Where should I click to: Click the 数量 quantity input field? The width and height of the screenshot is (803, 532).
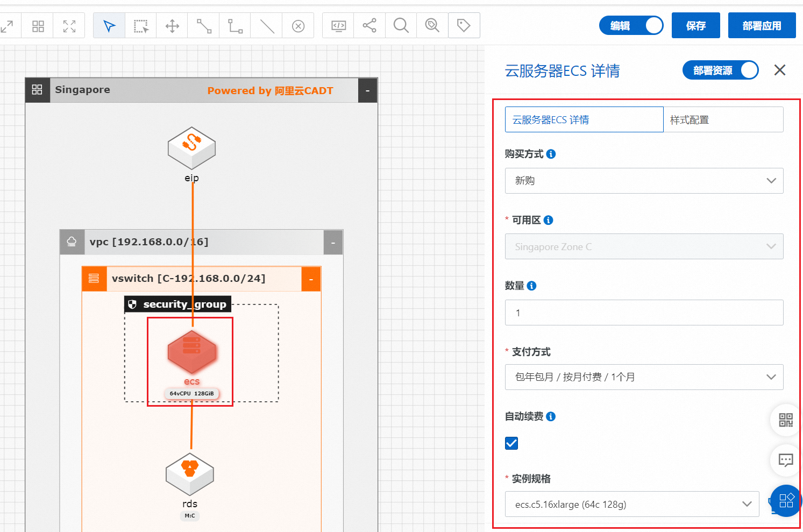[644, 313]
